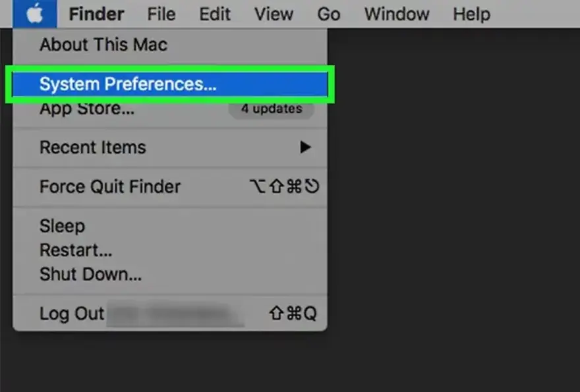Click the Log Out menu entry
This screenshot has height=392, width=580.
(x=72, y=313)
